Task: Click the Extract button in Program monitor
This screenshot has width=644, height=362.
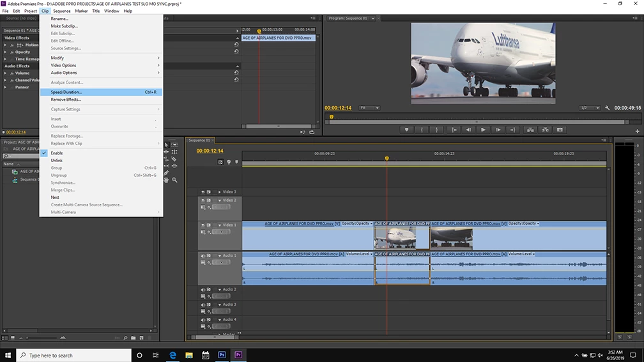Action: (x=545, y=130)
